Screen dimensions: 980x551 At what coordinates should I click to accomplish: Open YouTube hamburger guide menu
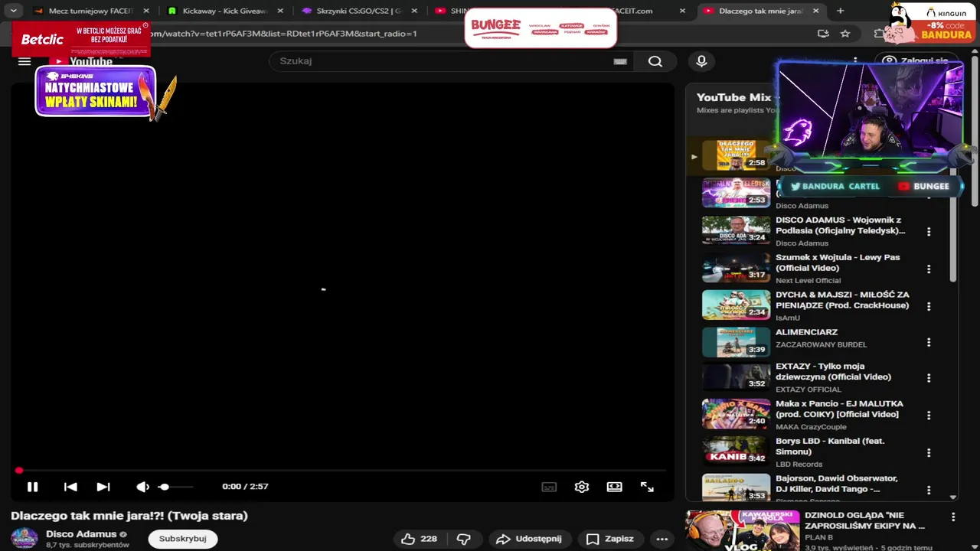click(x=24, y=62)
